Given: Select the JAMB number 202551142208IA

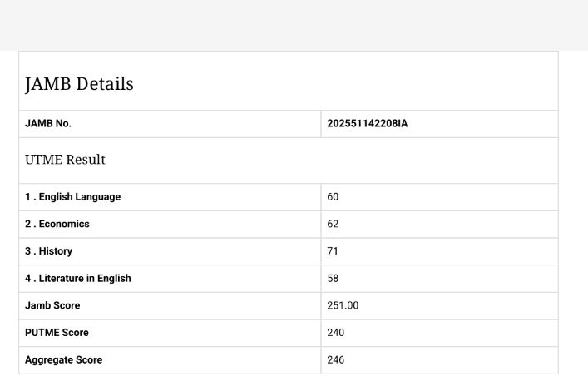Looking at the screenshot, I should (368, 124).
